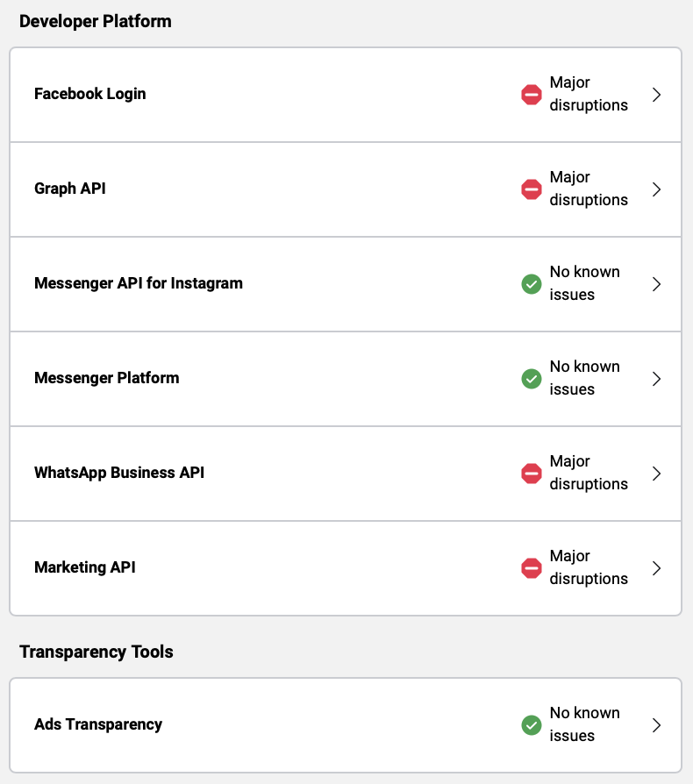Click Marketing API 'Major disruptions' text
Image resolution: width=693 pixels, height=784 pixels.
(589, 567)
